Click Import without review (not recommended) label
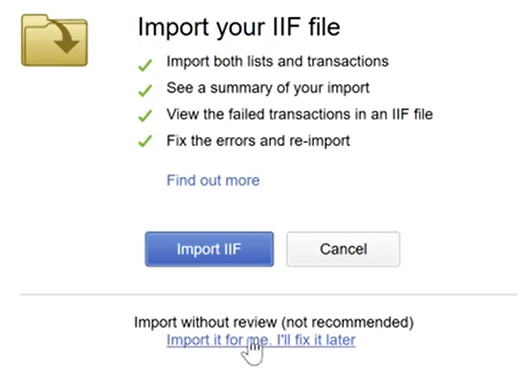Viewport: 528px width, 369px height. pos(274,323)
